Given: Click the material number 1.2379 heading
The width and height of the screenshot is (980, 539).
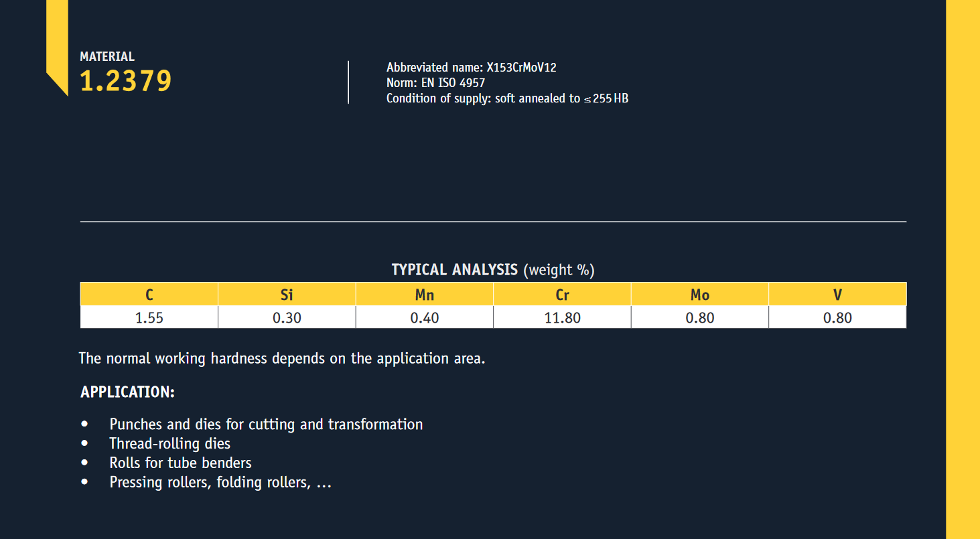Looking at the screenshot, I should pyautogui.click(x=126, y=81).
